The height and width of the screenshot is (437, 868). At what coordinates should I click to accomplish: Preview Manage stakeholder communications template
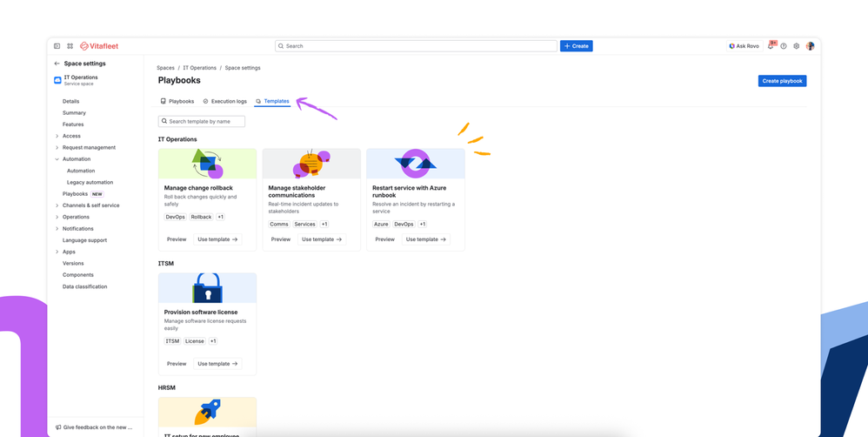coord(281,239)
